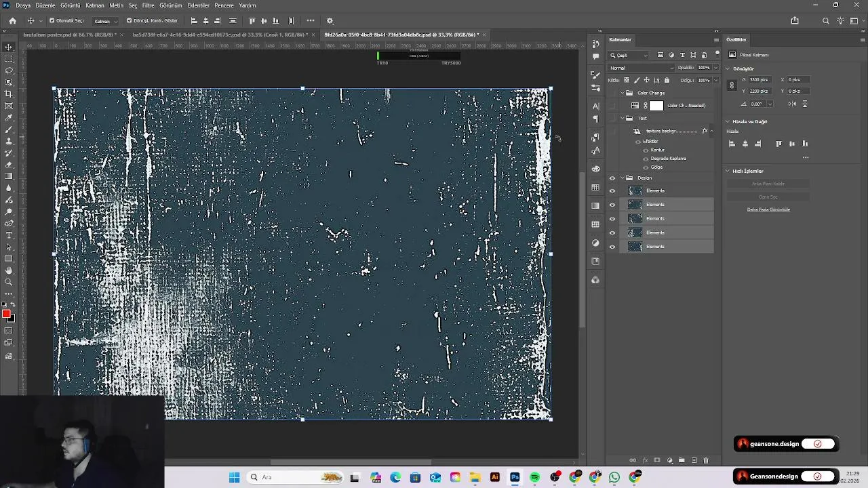Image resolution: width=868 pixels, height=488 pixels.
Task: Select the Hand tool
Action: [9, 270]
